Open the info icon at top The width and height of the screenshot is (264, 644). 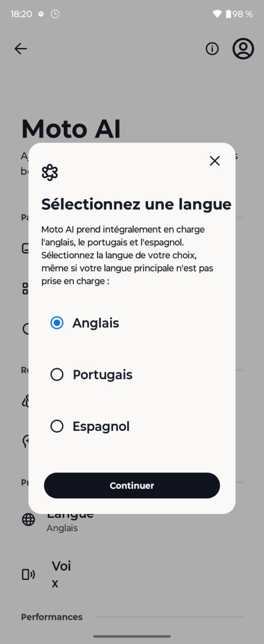pos(212,49)
